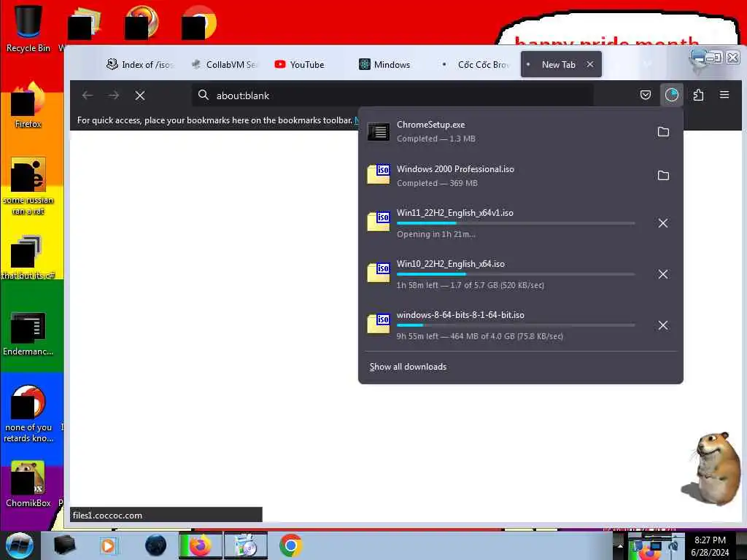Click the Win11_22H2_English_x64v1.iso entry name
The image size is (747, 560).
[455, 213]
